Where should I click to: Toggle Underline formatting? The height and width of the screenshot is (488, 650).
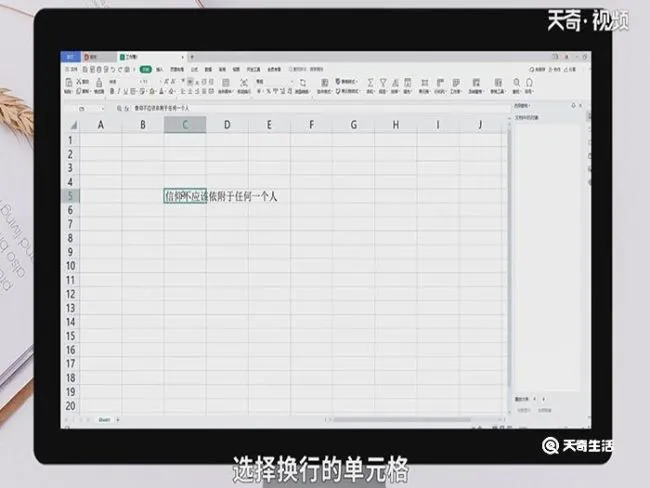click(x=125, y=91)
